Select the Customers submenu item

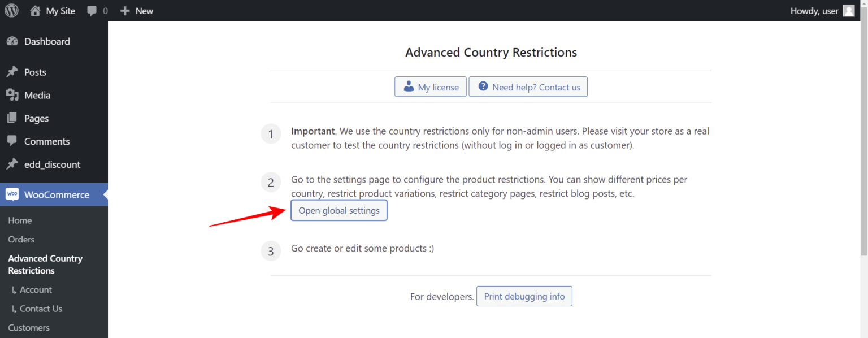tap(29, 328)
